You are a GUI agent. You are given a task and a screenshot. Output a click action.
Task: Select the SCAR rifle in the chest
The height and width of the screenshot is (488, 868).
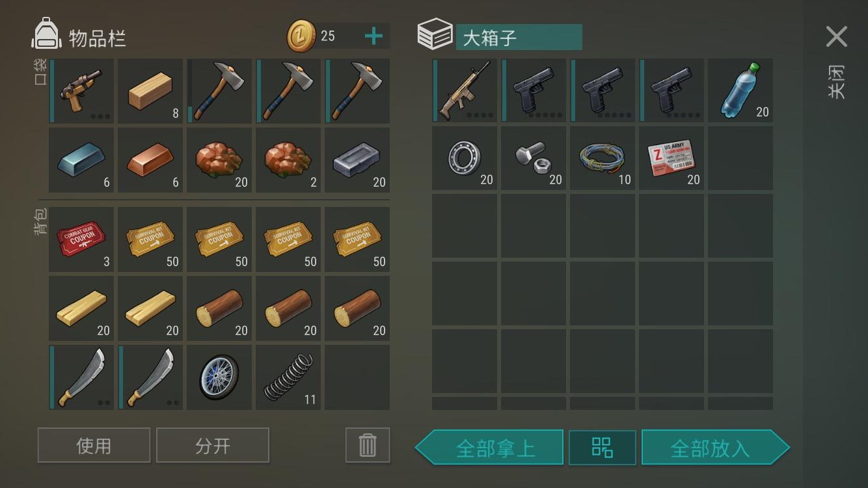465,90
